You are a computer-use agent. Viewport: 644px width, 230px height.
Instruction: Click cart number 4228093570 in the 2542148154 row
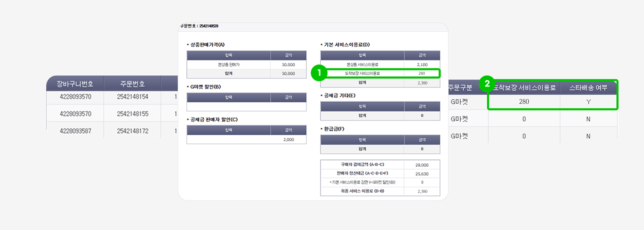click(x=75, y=97)
